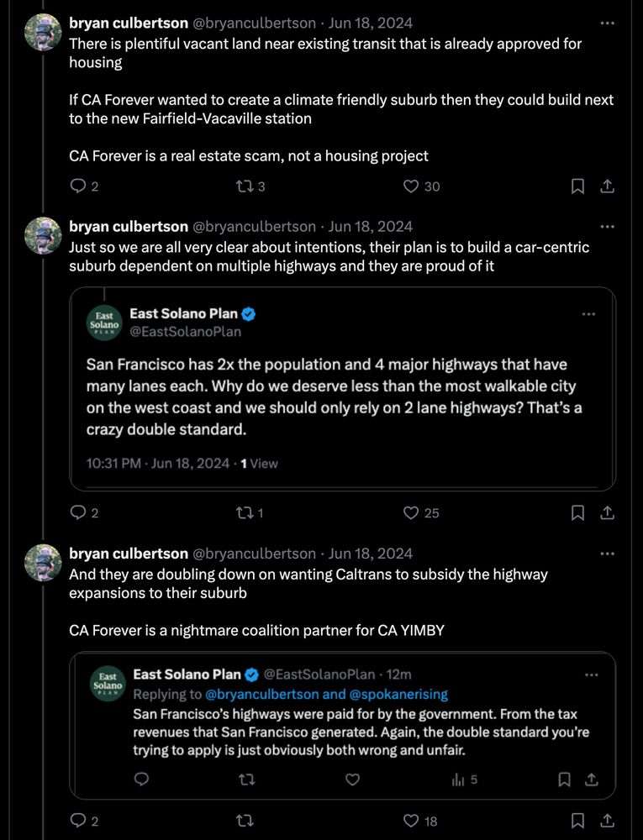Bookmark the Caltrans subsidy tweet
The height and width of the screenshot is (840, 643).
(577, 821)
